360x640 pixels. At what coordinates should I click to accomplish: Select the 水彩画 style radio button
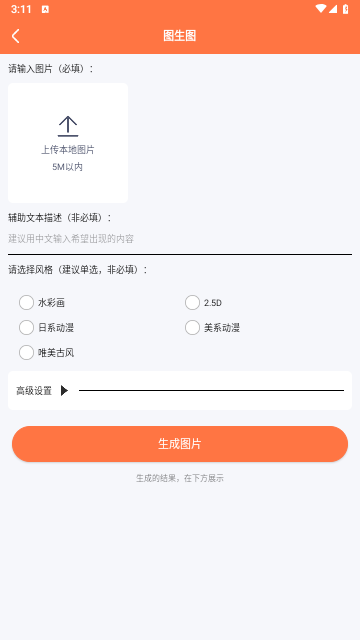(27, 303)
